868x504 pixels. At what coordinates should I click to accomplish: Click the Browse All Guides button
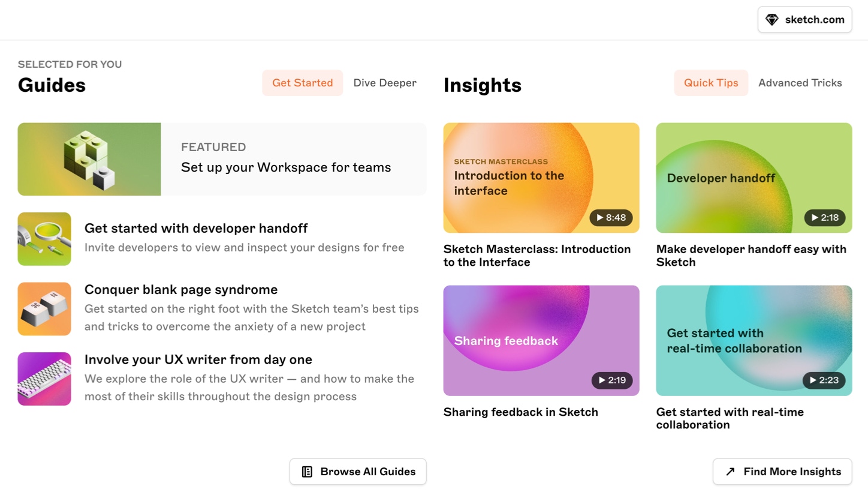coord(358,472)
